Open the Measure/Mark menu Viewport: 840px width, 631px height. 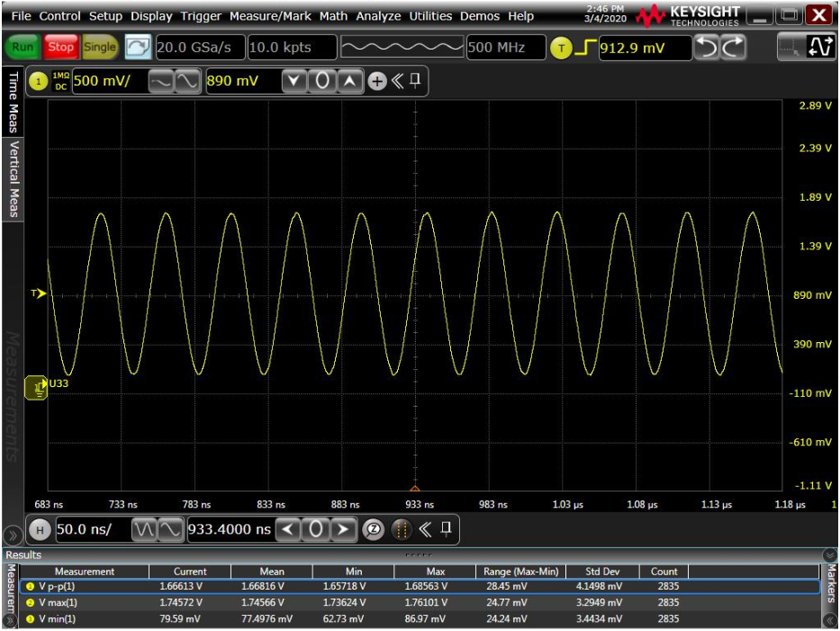270,16
